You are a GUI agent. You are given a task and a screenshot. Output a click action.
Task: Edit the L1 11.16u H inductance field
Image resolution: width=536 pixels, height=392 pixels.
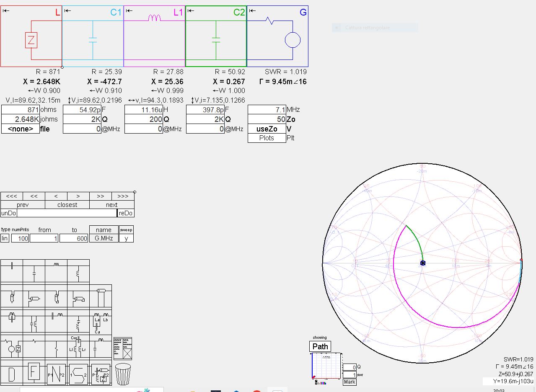pyautogui.click(x=144, y=109)
